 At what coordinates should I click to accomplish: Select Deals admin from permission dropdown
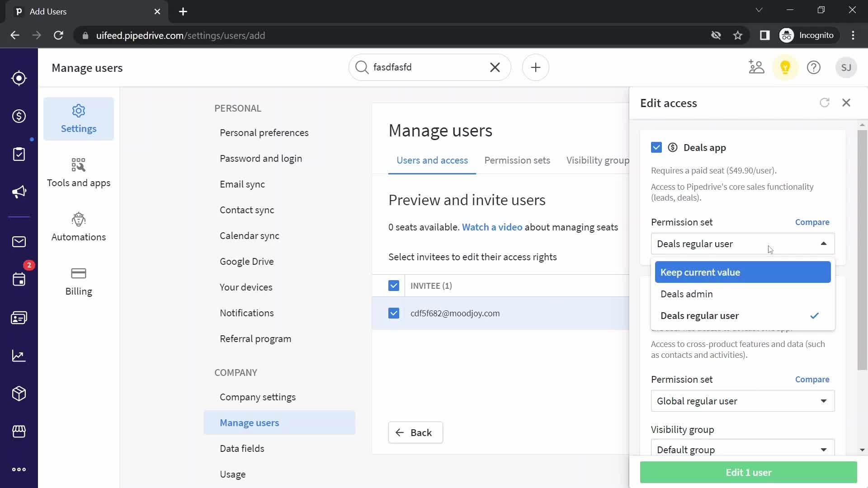pos(687,294)
